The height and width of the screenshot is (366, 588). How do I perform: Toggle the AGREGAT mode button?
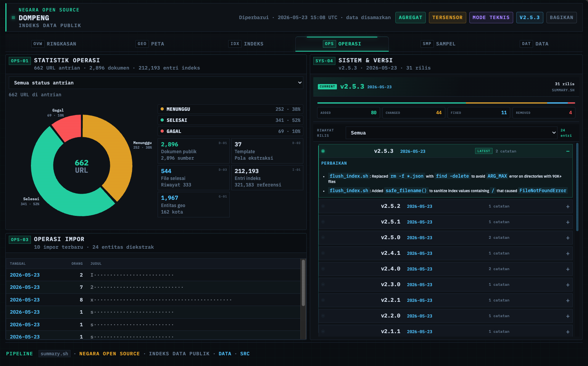(411, 18)
